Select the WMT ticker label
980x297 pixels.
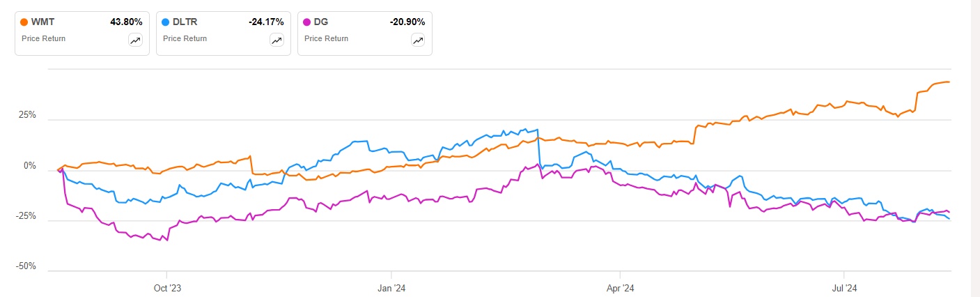coord(43,22)
